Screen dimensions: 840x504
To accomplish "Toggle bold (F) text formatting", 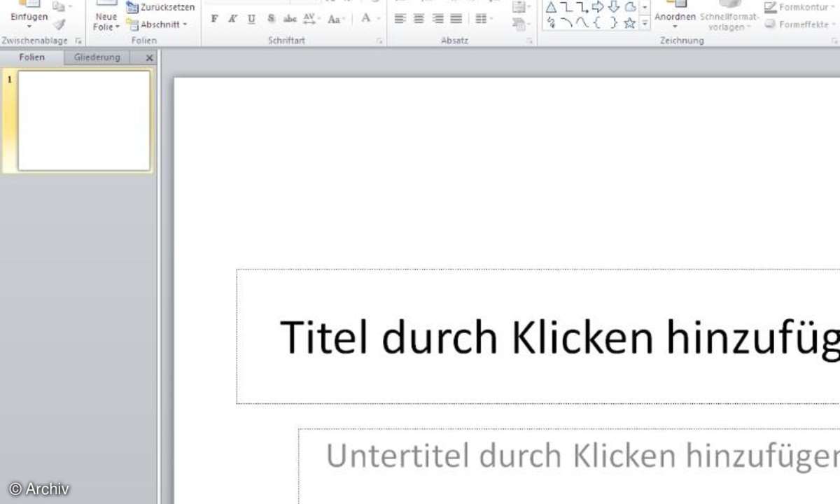I will coord(214,19).
